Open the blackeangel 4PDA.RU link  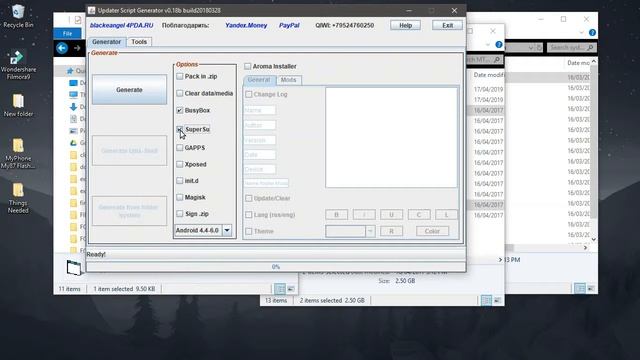[x=122, y=25]
